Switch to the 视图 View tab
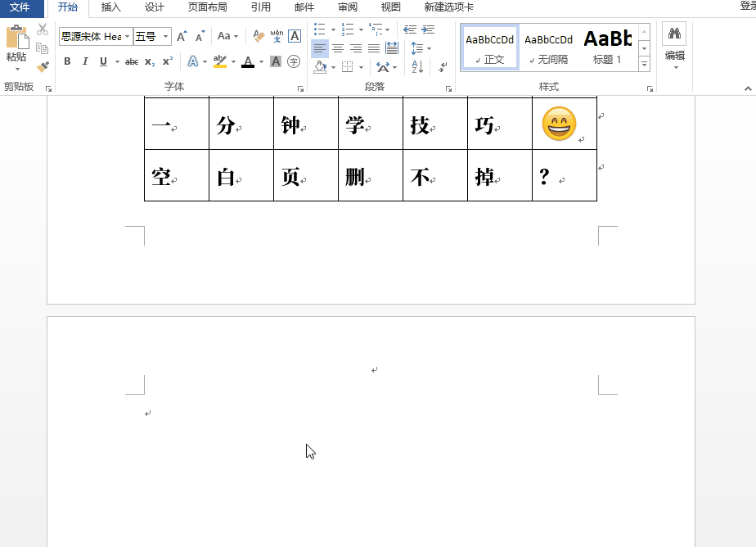The width and height of the screenshot is (756, 547). click(390, 7)
